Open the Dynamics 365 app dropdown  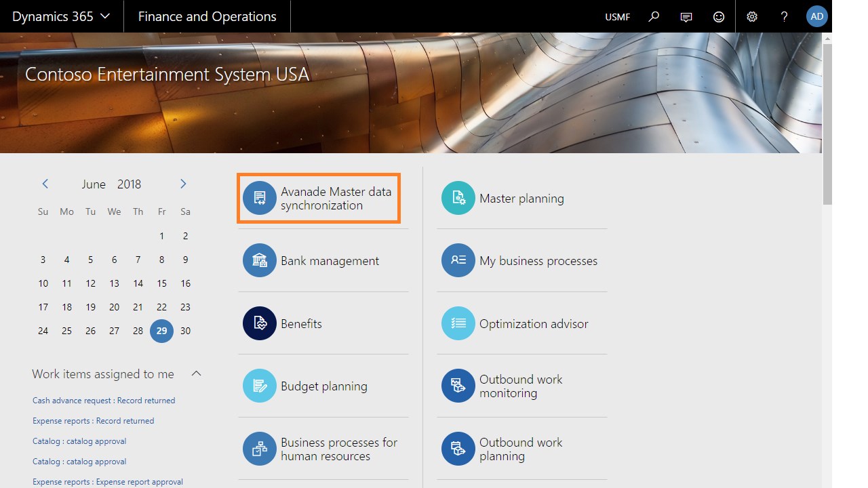click(x=61, y=16)
